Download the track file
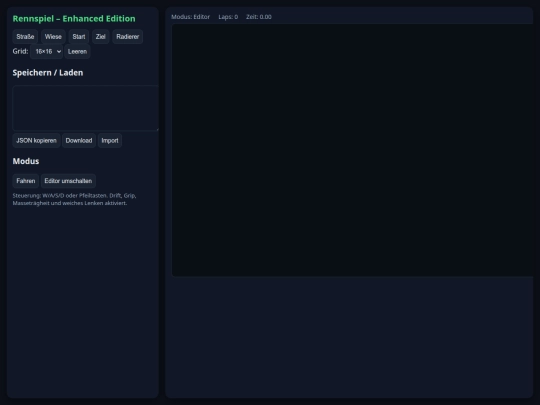The height and width of the screenshot is (405, 540). (79, 141)
